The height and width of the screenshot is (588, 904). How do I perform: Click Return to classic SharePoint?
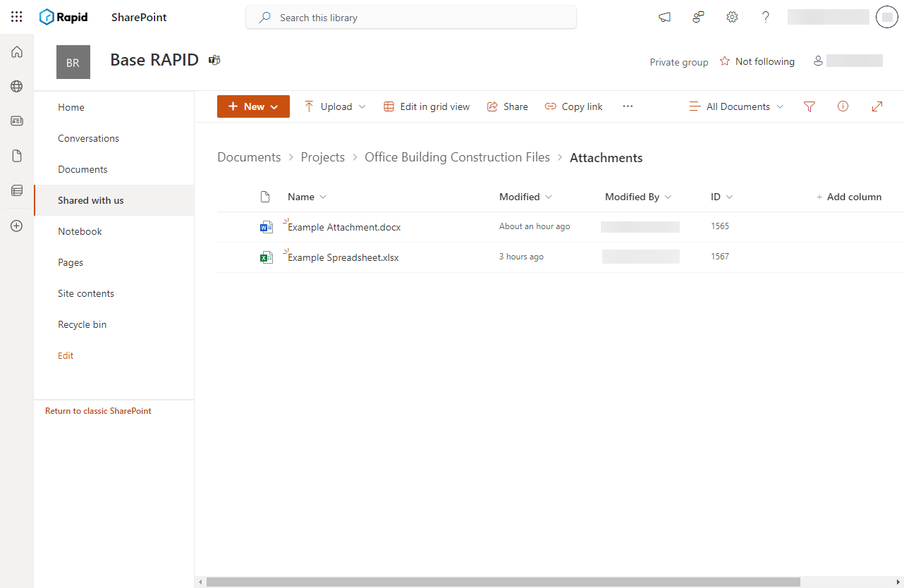pos(97,410)
